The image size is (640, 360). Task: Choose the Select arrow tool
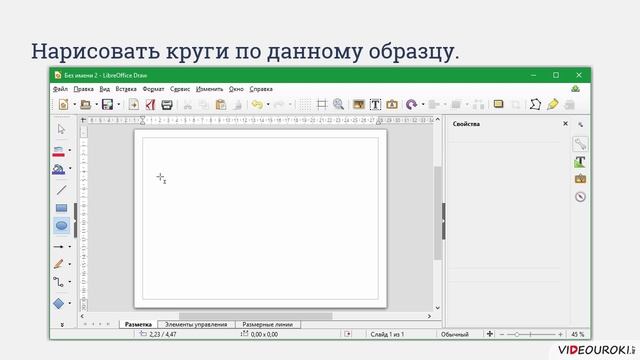pyautogui.click(x=61, y=129)
